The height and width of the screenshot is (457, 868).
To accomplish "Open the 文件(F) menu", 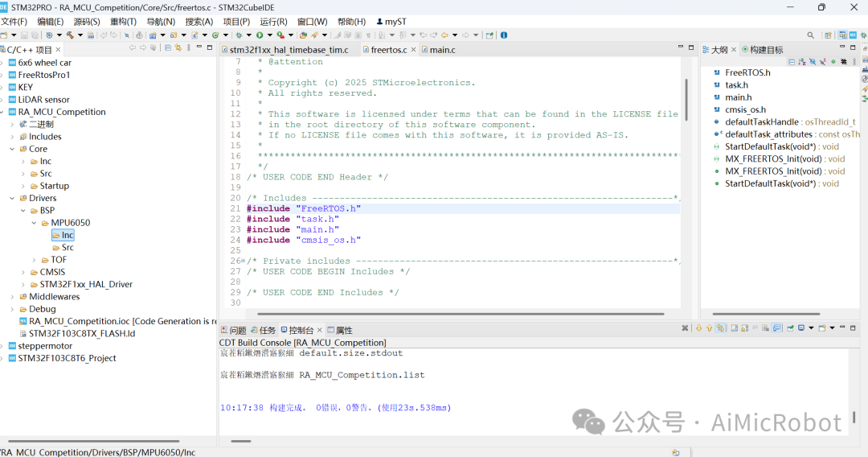I will [x=14, y=22].
